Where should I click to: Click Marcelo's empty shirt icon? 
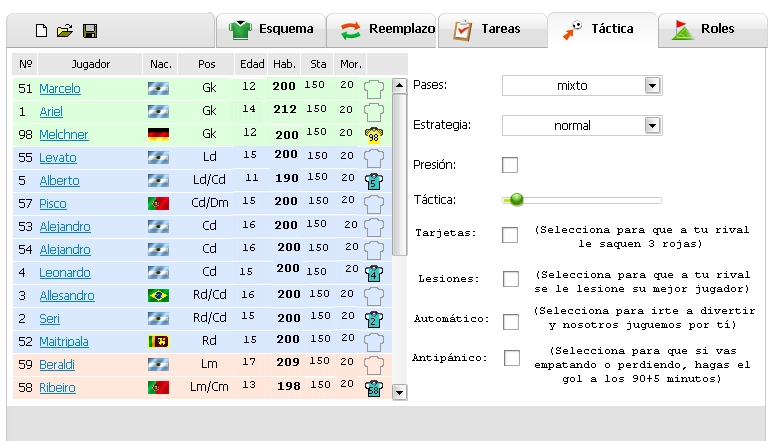pos(374,89)
